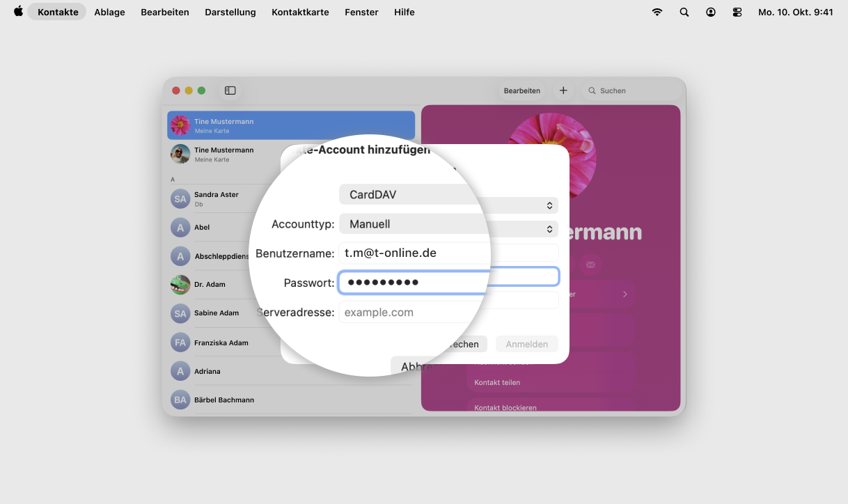This screenshot has height=504, width=848.
Task: Open the Kontaktkarte menu
Action: pyautogui.click(x=300, y=12)
